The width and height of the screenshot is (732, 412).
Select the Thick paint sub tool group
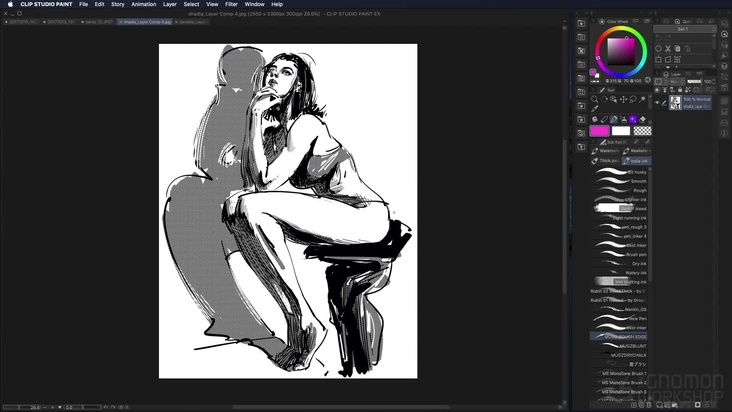coord(605,161)
